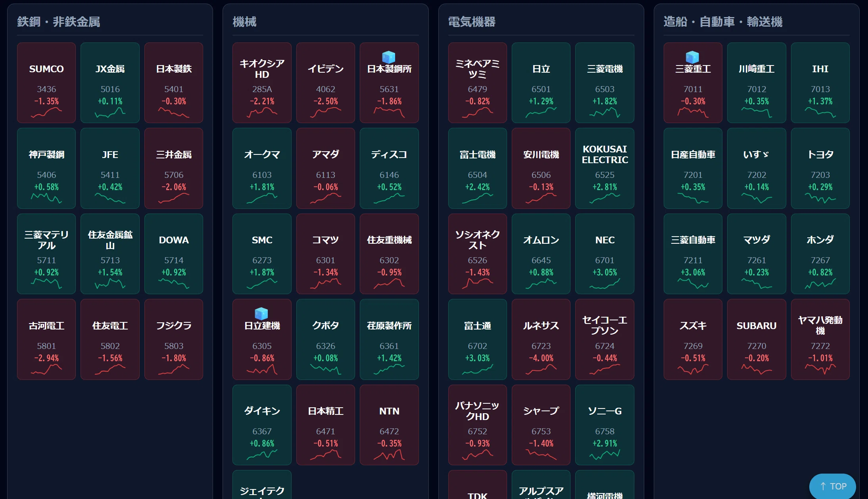Select the JX金属 5016 card
Viewport: 868px width, 499px height.
click(110, 83)
